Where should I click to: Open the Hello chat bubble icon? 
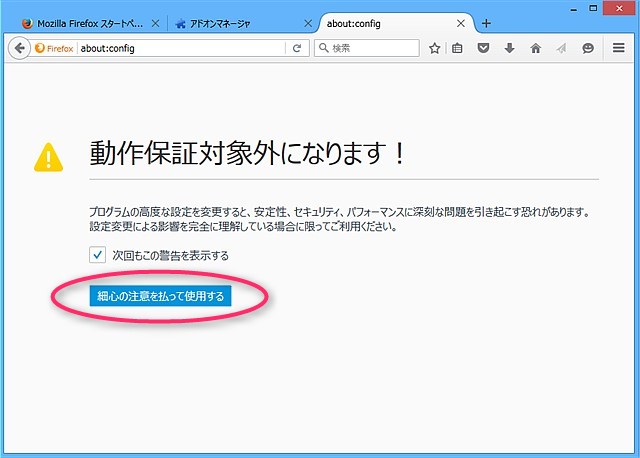(588, 48)
